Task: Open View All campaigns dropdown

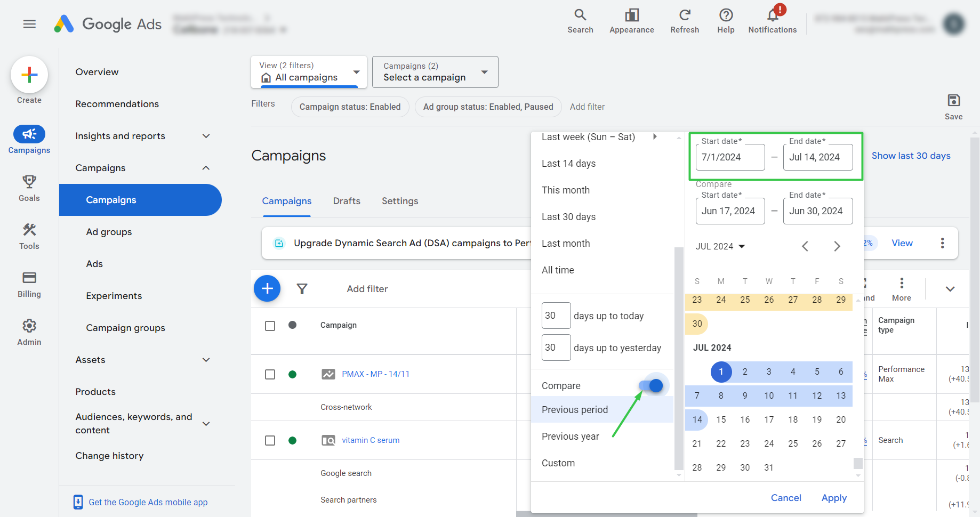Action: [x=309, y=72]
